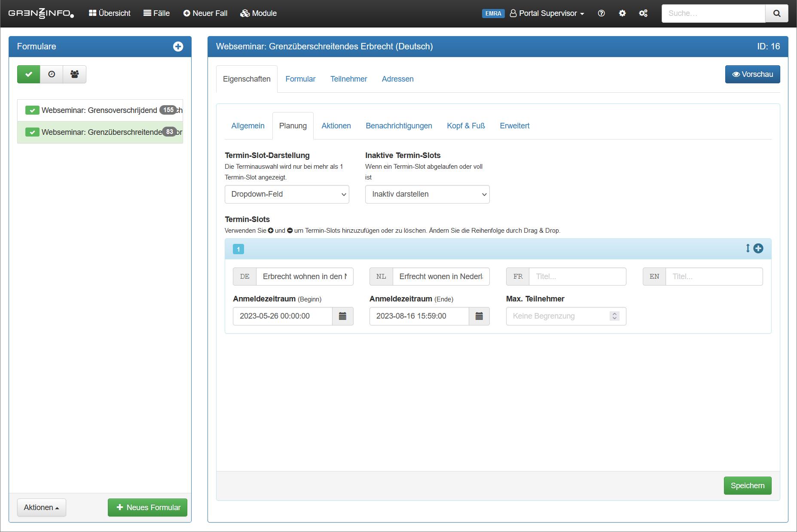Image resolution: width=797 pixels, height=532 pixels.
Task: Open the Inaktive Termin-Slots dropdown
Action: click(427, 195)
